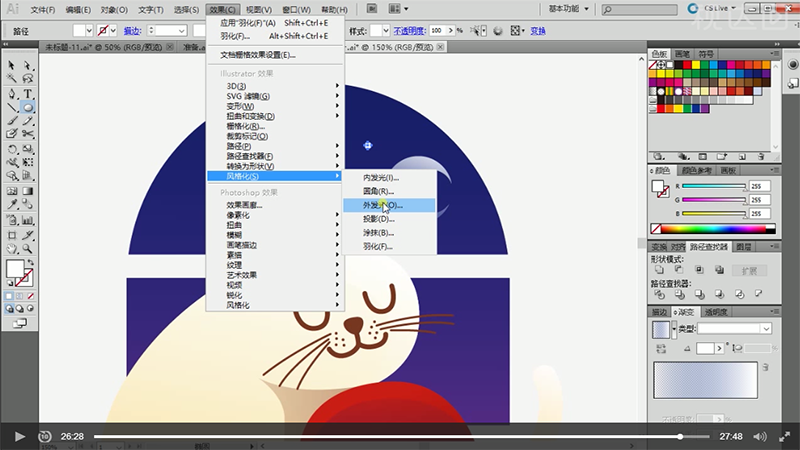Choose 外发光(O)... from submenu

(x=389, y=205)
